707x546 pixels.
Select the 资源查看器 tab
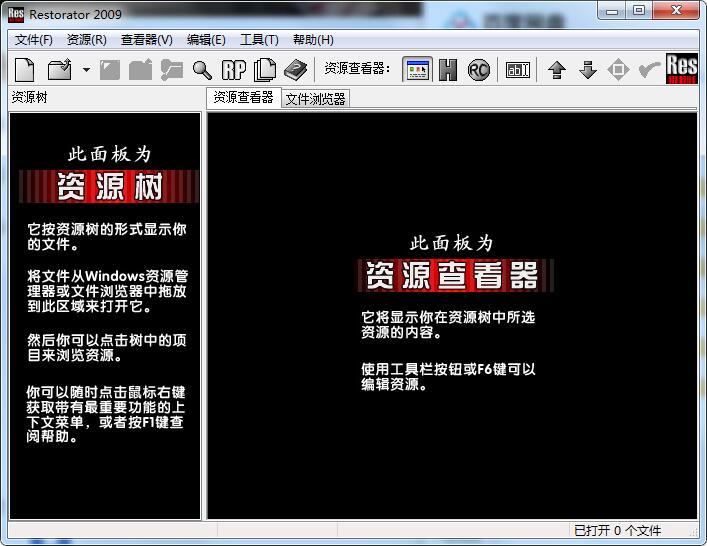[243, 97]
